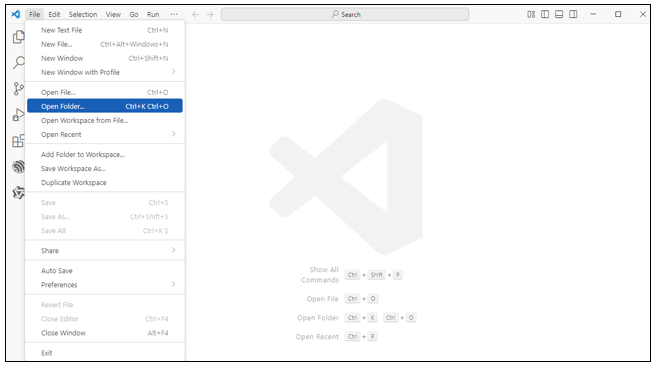Choose the highlighted Open Folder... entry
Screen dimensions: 656x367
(105, 106)
